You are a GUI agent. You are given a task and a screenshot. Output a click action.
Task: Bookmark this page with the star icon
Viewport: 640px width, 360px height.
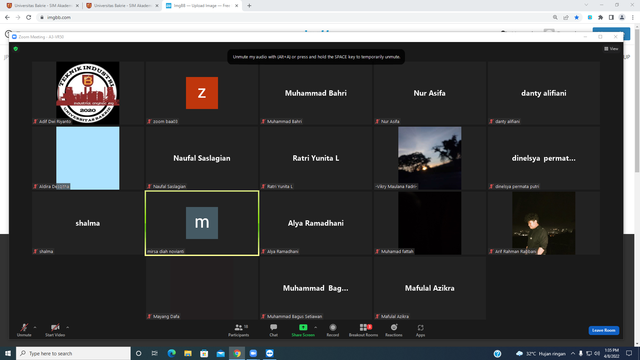point(576,18)
